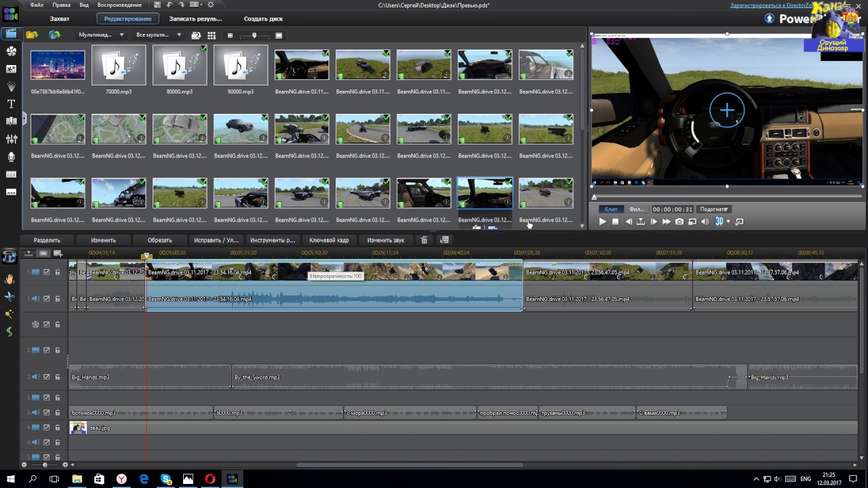Screen dimensions: 868x488
Task: Select the hand tool beside timeline
Action: coord(9,279)
